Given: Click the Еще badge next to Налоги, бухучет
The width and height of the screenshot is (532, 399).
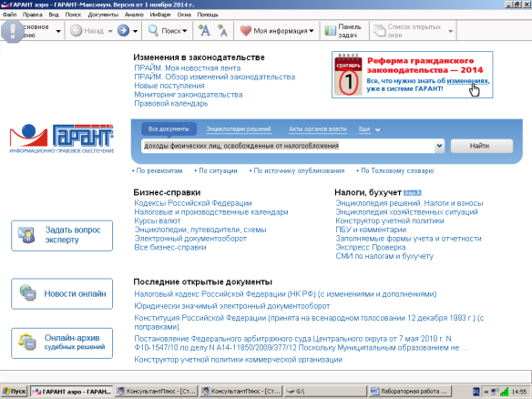Looking at the screenshot, I should point(413,193).
